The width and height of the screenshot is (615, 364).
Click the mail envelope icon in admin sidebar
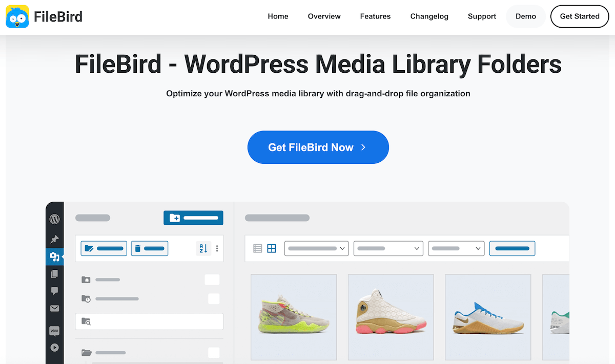point(54,308)
